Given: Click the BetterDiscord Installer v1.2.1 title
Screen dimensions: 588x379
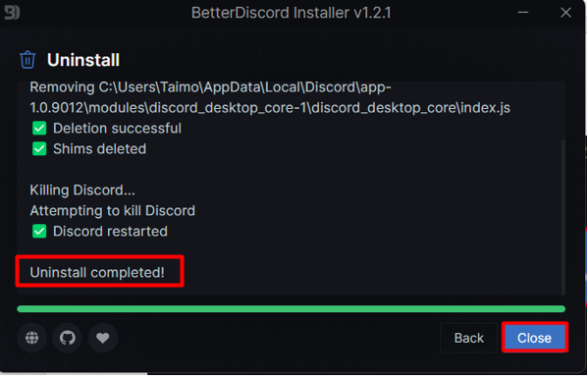Looking at the screenshot, I should (291, 13).
